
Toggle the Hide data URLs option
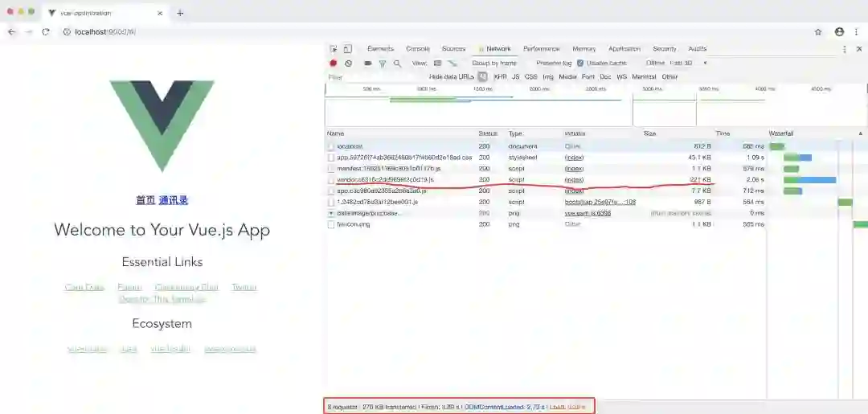coord(451,77)
